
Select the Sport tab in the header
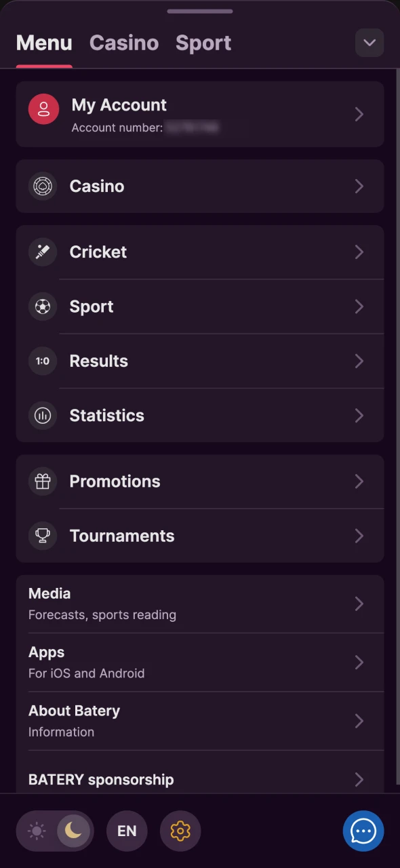coord(203,43)
